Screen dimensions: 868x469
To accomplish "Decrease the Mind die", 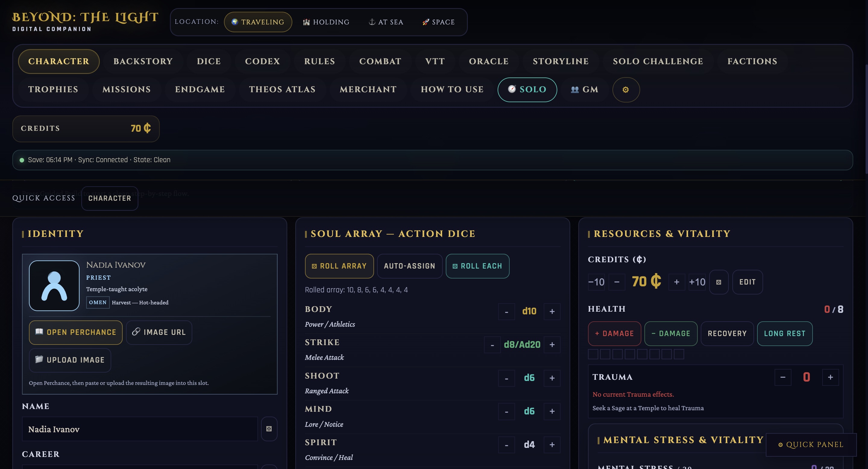I will pos(506,411).
